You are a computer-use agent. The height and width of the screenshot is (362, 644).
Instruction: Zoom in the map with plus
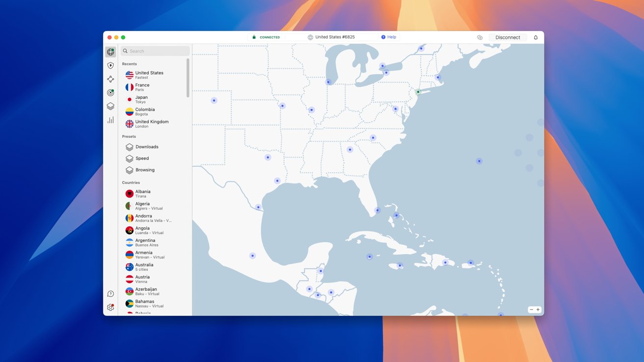point(538,310)
